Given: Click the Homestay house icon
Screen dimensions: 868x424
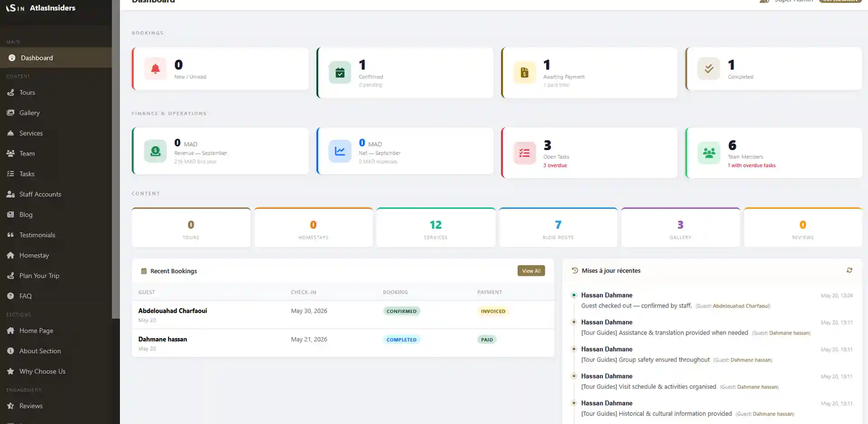Looking at the screenshot, I should (10, 255).
